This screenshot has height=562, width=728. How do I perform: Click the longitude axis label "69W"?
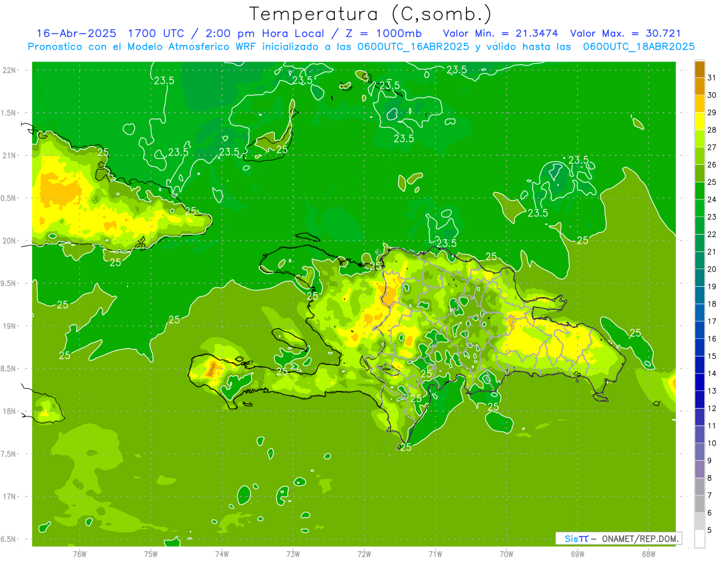pos(578,554)
